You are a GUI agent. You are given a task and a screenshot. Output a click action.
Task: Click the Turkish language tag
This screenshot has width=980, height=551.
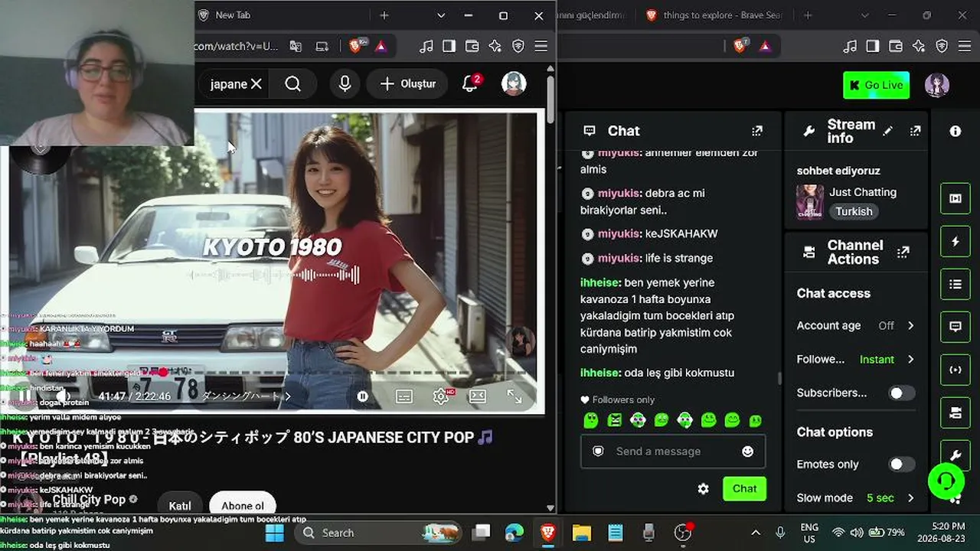pos(854,211)
